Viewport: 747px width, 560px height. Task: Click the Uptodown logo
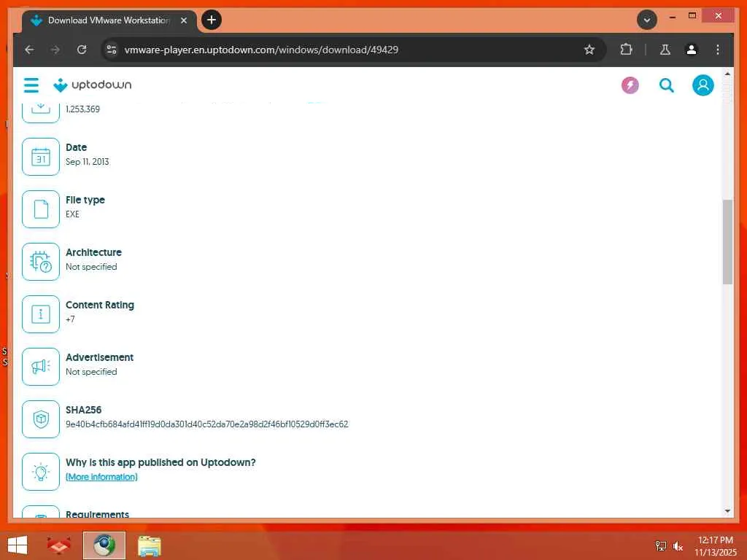click(x=93, y=85)
